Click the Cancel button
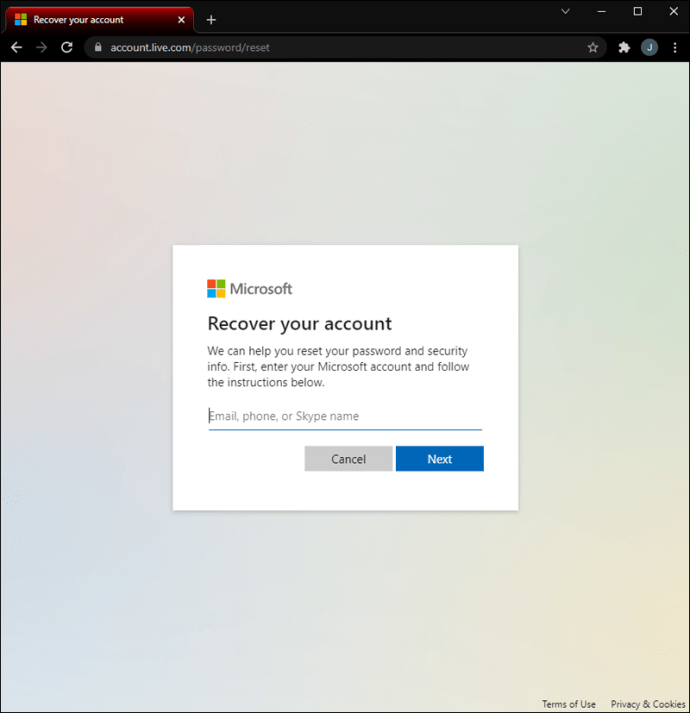690x713 pixels. [348, 459]
